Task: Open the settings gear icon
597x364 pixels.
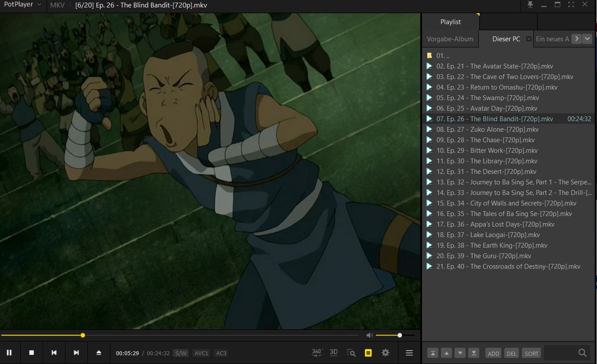Action: tap(386, 353)
